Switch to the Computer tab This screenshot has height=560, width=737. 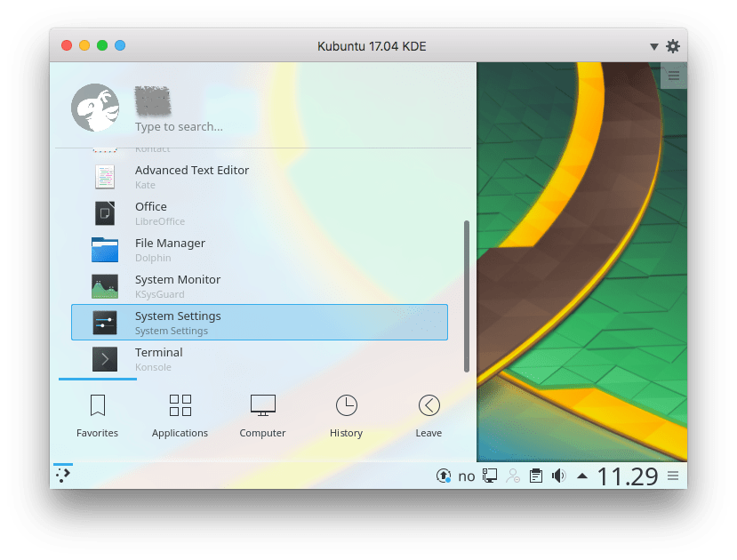tap(263, 416)
